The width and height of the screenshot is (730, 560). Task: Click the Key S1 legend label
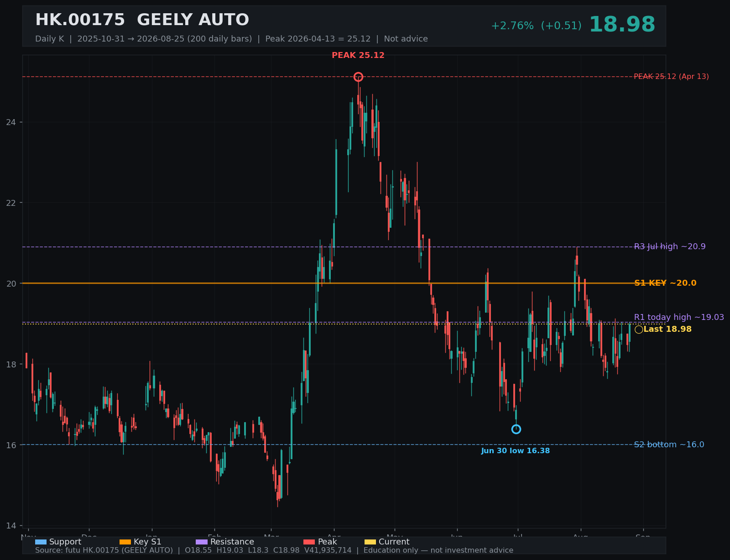pos(147,542)
